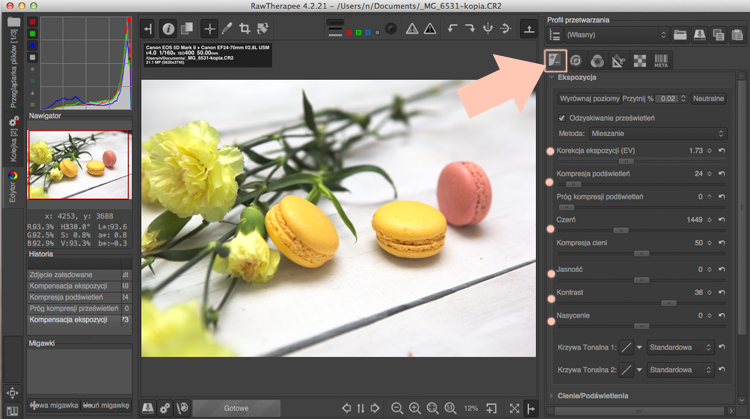Image resolution: width=750 pixels, height=419 pixels.
Task: Click the save profile icon
Action: pos(699,35)
